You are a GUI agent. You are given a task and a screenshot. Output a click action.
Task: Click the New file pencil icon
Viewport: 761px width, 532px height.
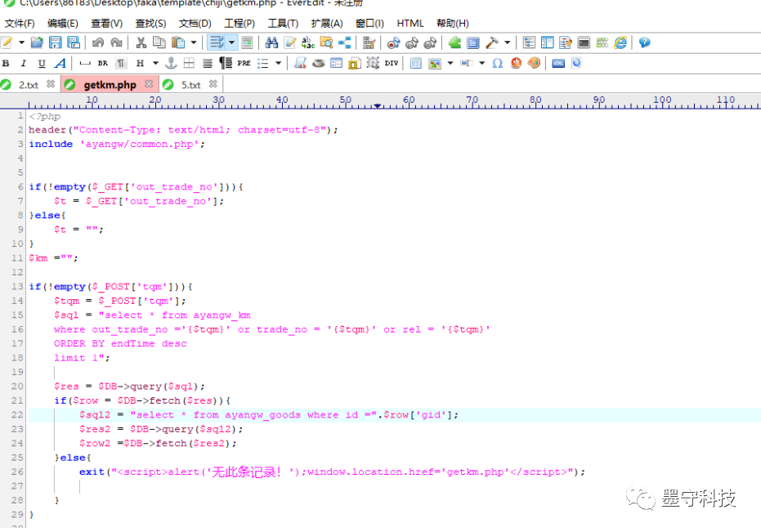(x=7, y=42)
